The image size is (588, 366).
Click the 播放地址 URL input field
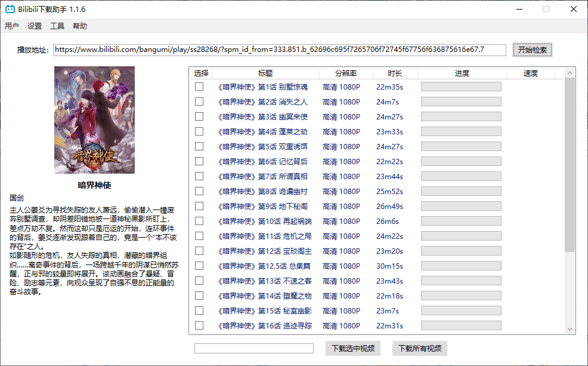point(279,50)
